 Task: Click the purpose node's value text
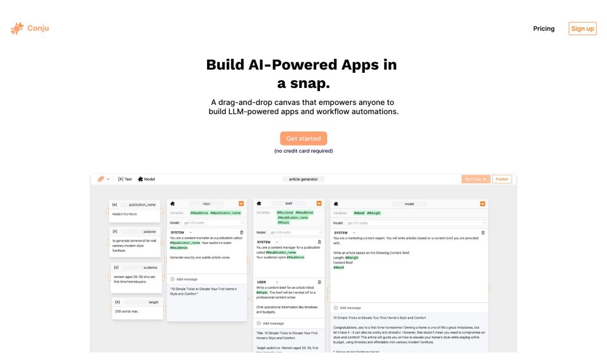[134, 246]
